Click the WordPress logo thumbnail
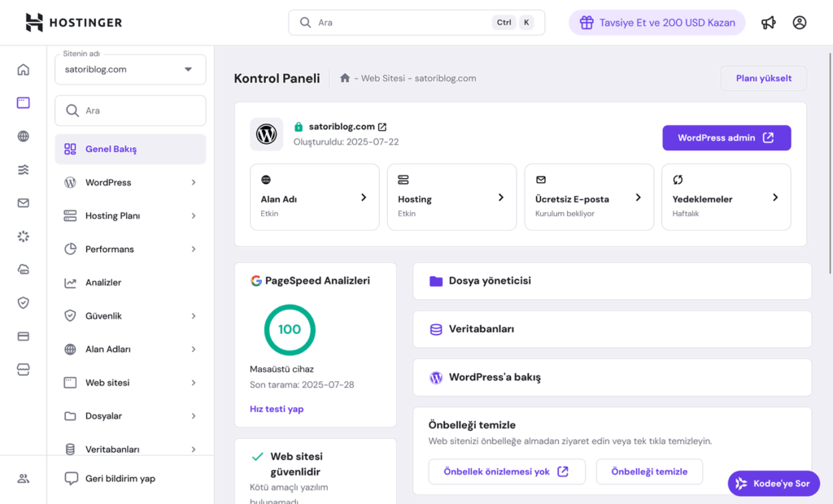The image size is (833, 504). click(x=266, y=134)
